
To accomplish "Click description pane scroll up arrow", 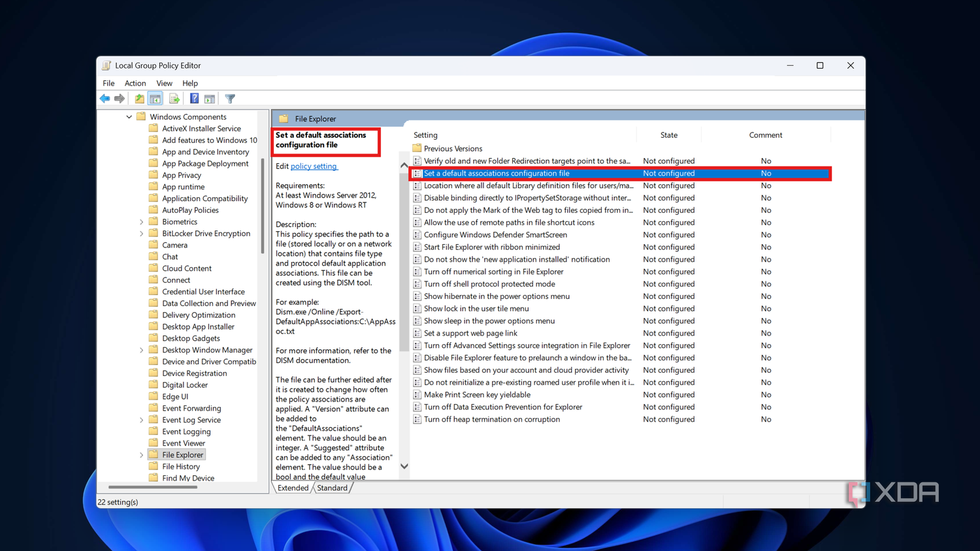I will tap(404, 166).
